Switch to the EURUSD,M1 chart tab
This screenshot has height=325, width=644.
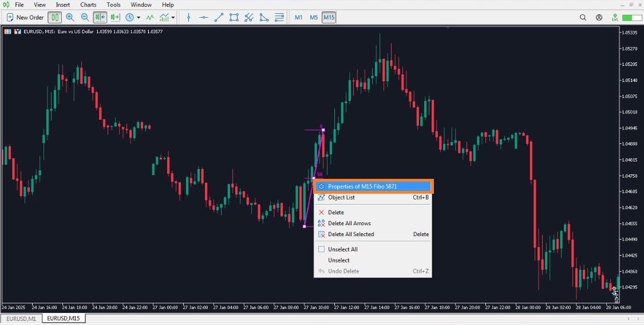click(21, 318)
